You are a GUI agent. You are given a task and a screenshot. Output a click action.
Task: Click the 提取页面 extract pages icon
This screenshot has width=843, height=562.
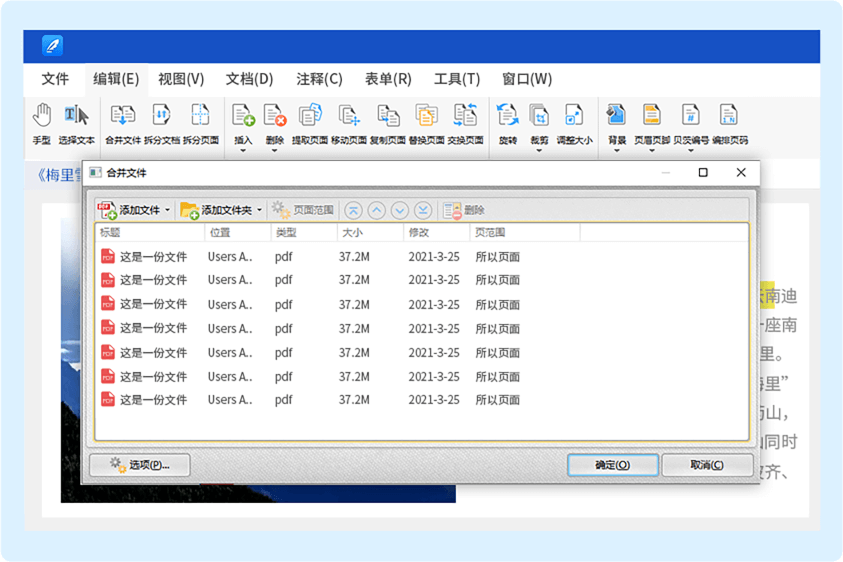point(309,118)
